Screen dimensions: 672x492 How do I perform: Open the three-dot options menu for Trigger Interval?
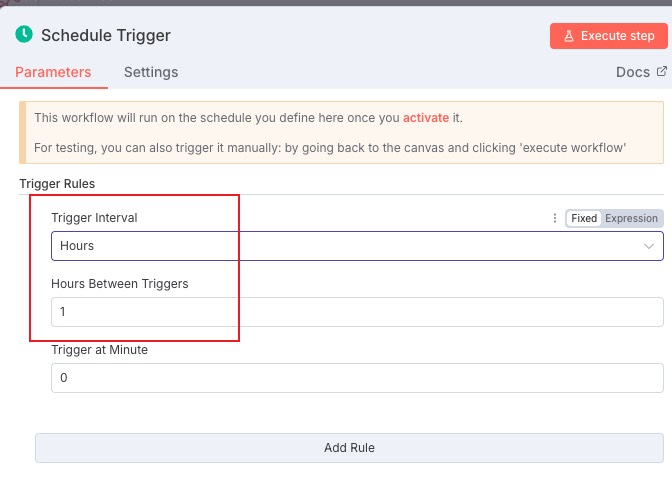pos(555,218)
